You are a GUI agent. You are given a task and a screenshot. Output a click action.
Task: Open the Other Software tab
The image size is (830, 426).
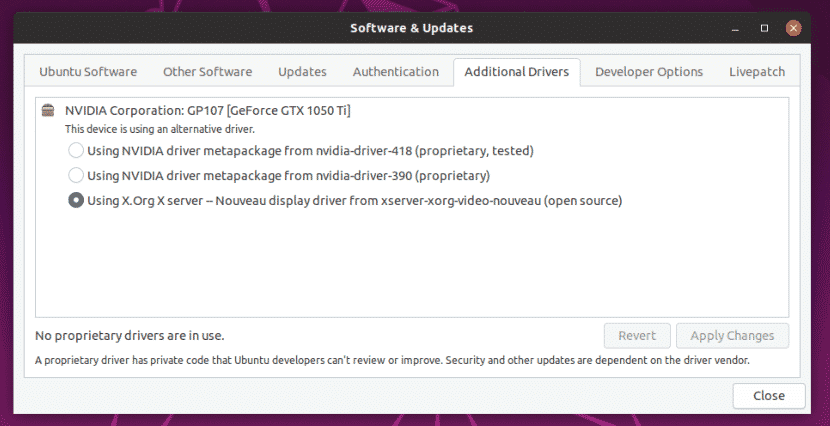pyautogui.click(x=208, y=72)
